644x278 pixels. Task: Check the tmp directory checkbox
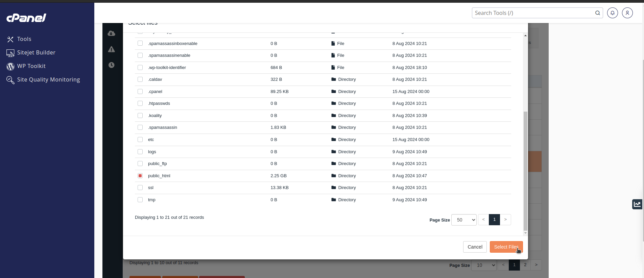pyautogui.click(x=140, y=200)
